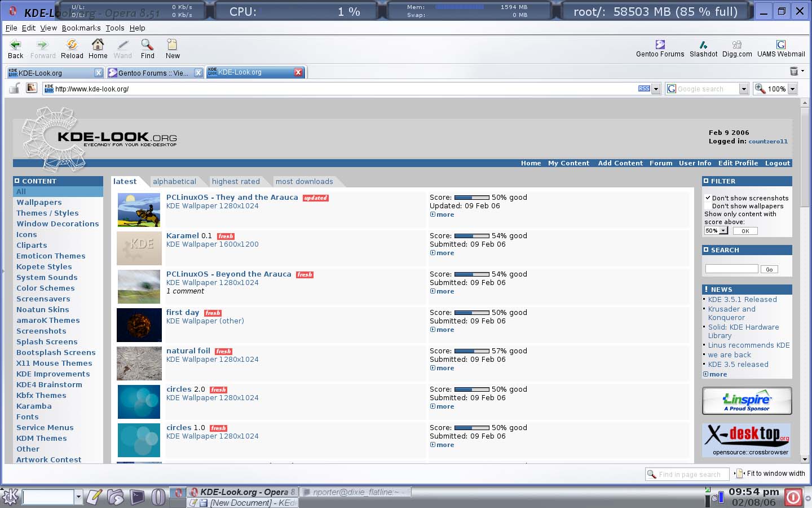Click the RSS feed icon in address bar
This screenshot has height=508, width=812.
(x=644, y=89)
